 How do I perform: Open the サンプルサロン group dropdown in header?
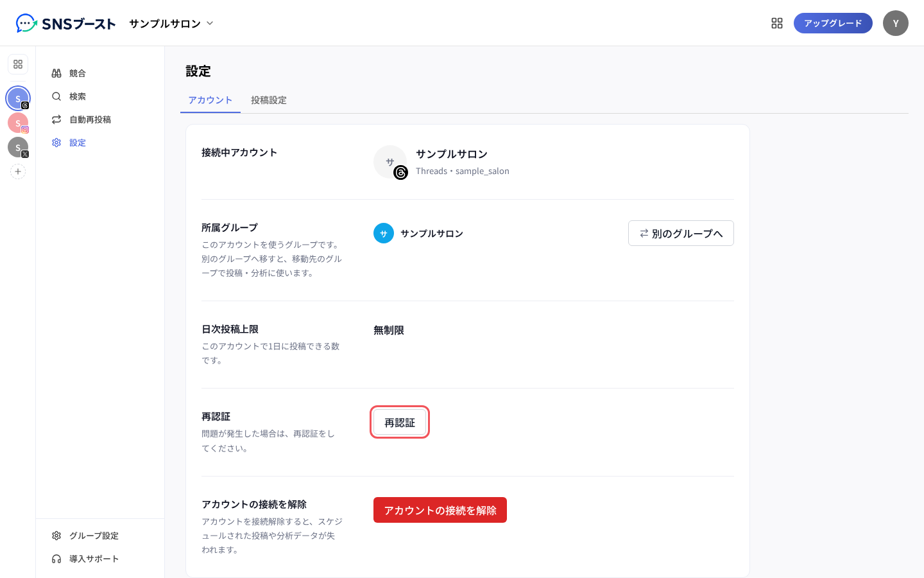(x=171, y=23)
